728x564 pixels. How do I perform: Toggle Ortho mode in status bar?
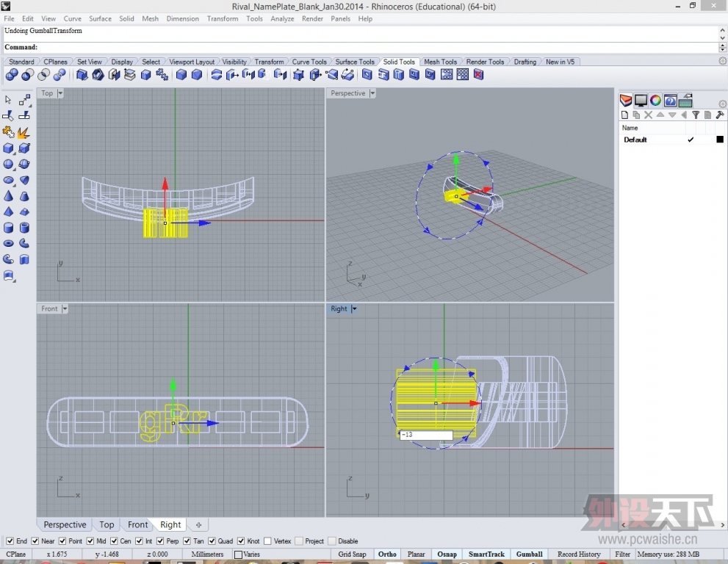387,554
